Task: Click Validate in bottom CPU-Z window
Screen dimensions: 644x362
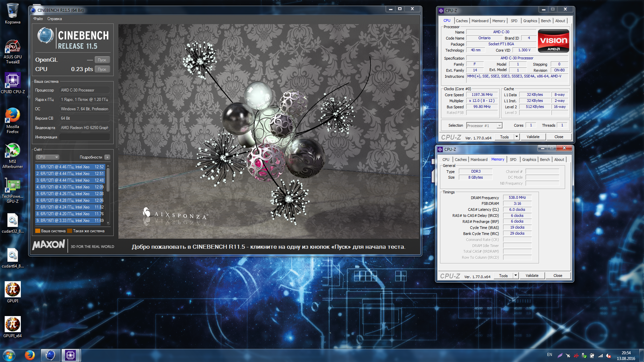Action: 532,276
